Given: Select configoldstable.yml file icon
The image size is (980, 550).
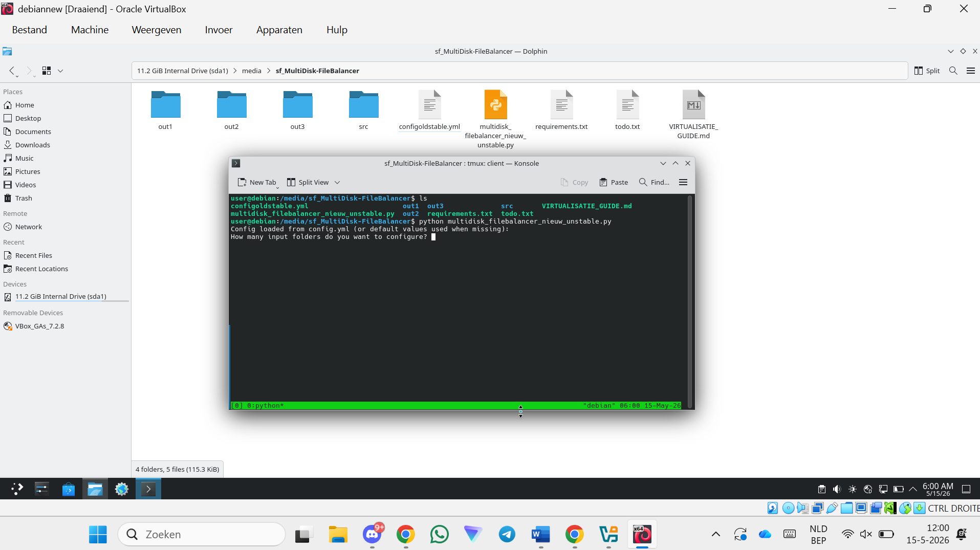Looking at the screenshot, I should pyautogui.click(x=429, y=105).
